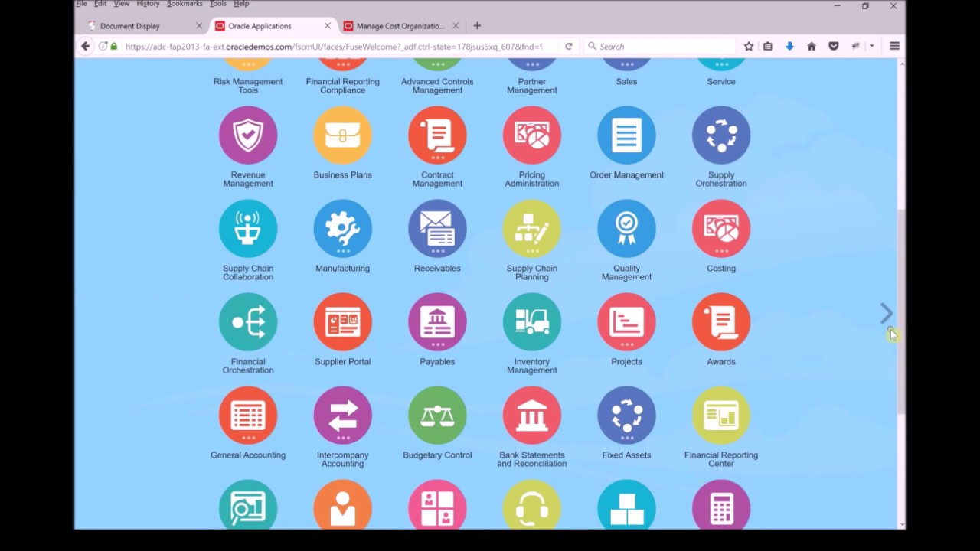Open the Financial Reporting Center icon
The height and width of the screenshot is (551, 980).
click(x=721, y=415)
